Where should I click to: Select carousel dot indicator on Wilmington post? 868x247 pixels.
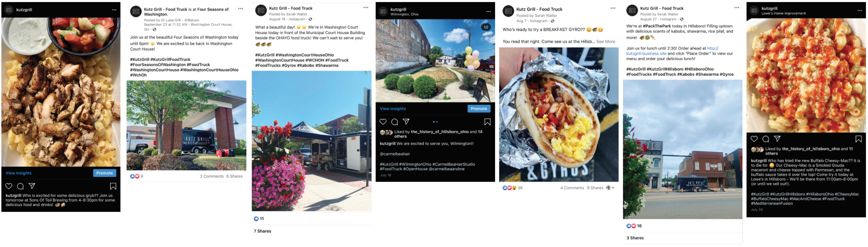tap(435, 122)
